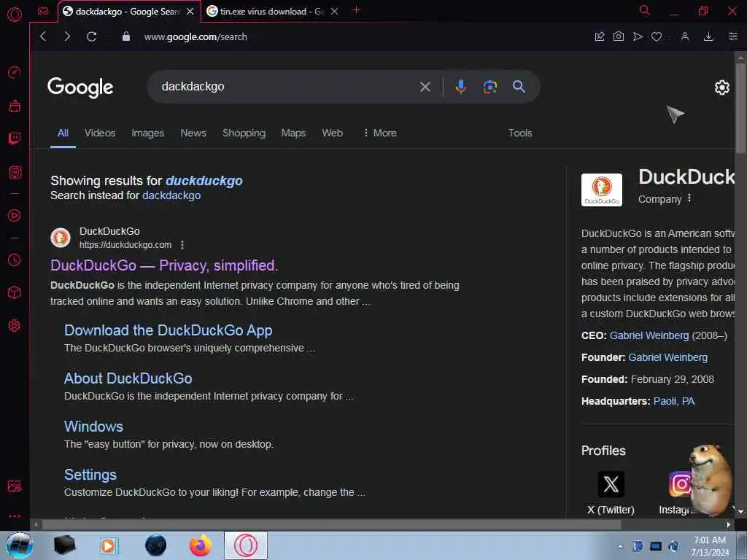Show hidden system tray icons arrow
The height and width of the screenshot is (560, 747).
620,546
